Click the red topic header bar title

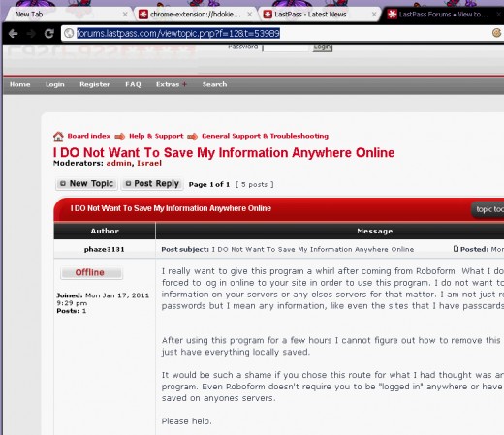point(171,208)
